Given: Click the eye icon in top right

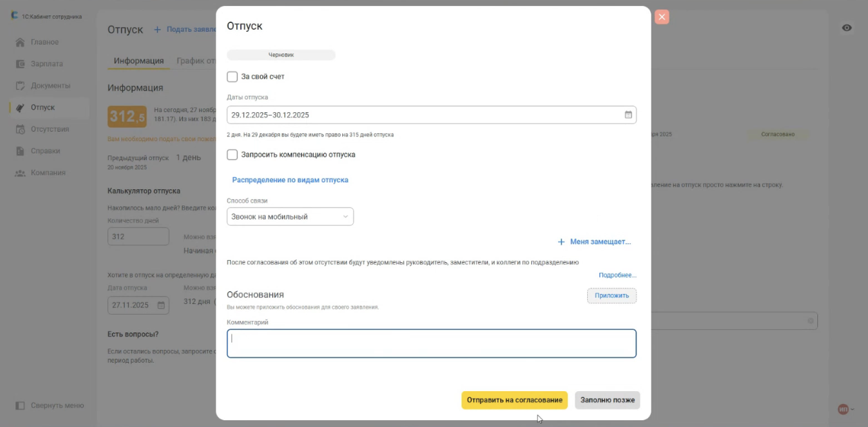Looking at the screenshot, I should tap(846, 28).
